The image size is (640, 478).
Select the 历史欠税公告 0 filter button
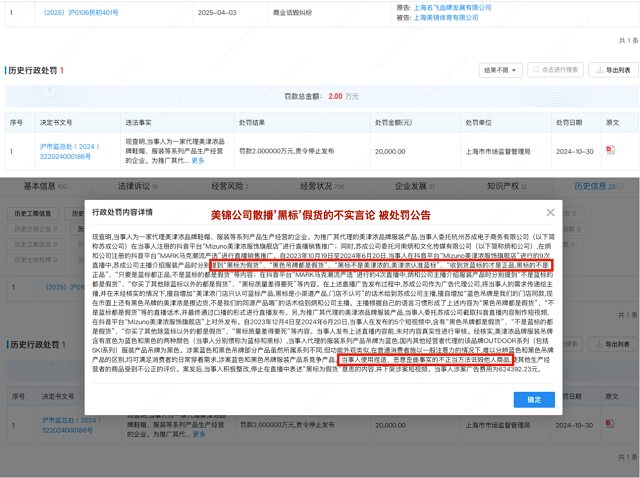36,229
